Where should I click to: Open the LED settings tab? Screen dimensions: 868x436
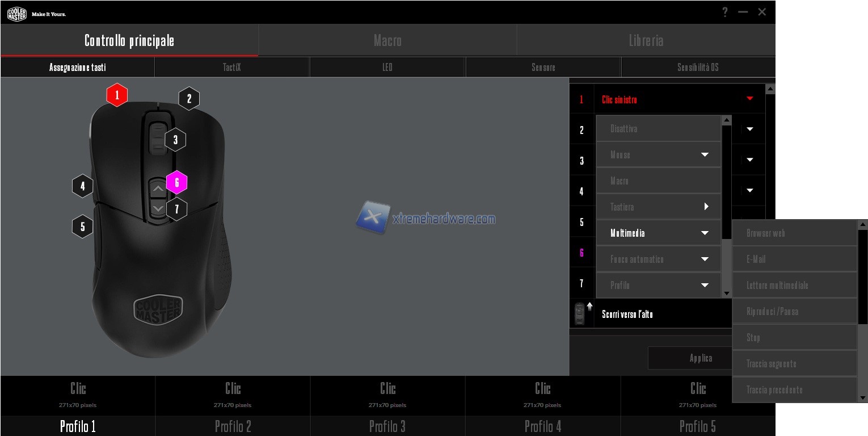[387, 67]
